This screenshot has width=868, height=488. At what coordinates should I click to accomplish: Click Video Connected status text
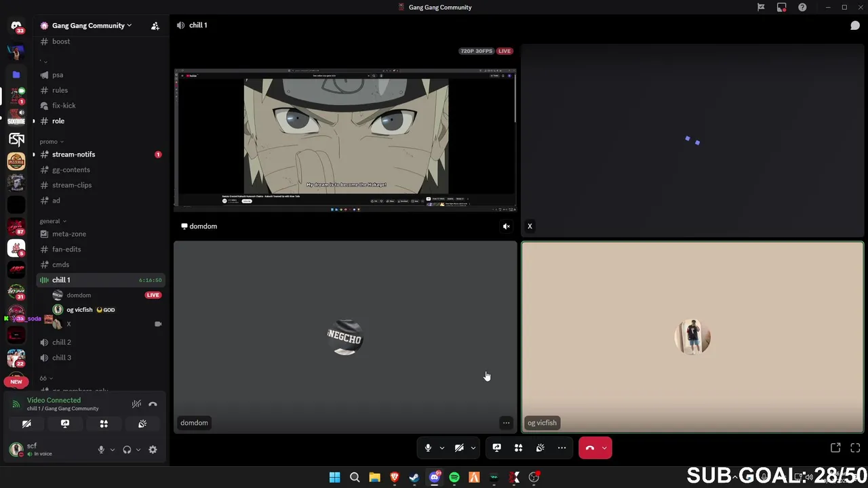click(x=54, y=401)
